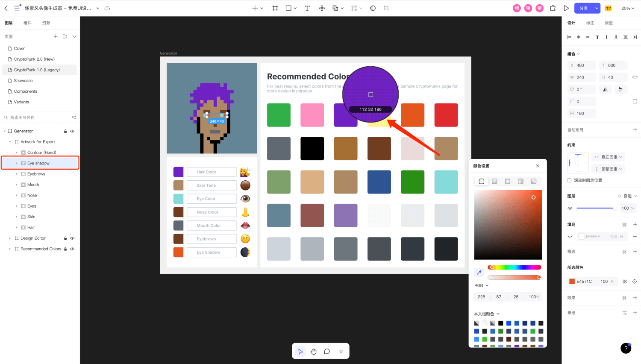Open the vertical constraint dropdown
The image size is (641, 364).
point(609,169)
